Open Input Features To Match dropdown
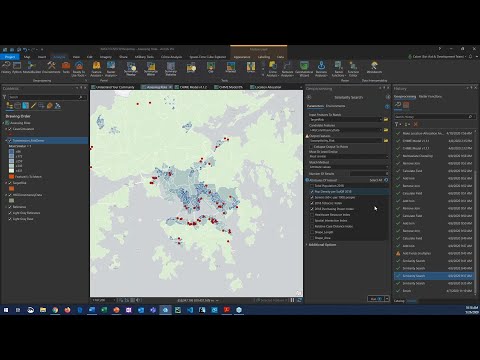This screenshot has width=480, height=360. 380,119
